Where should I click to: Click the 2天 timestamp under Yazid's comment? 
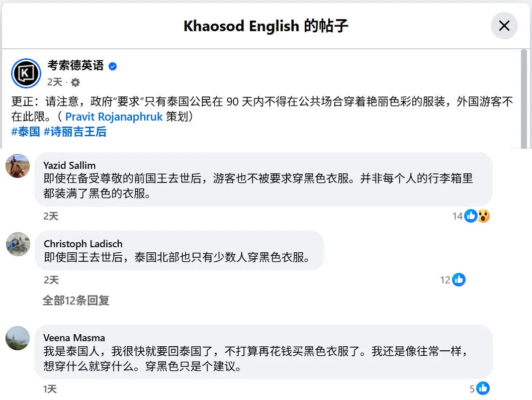(x=51, y=216)
